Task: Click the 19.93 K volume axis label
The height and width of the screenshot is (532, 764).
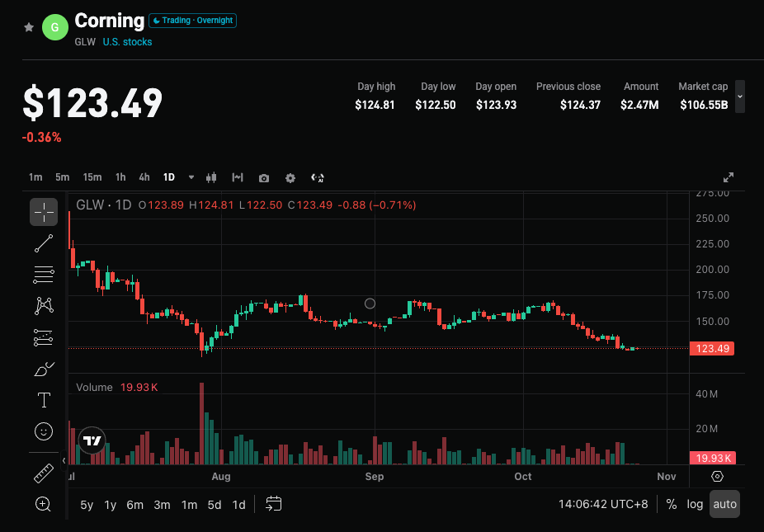Action: tap(712, 458)
